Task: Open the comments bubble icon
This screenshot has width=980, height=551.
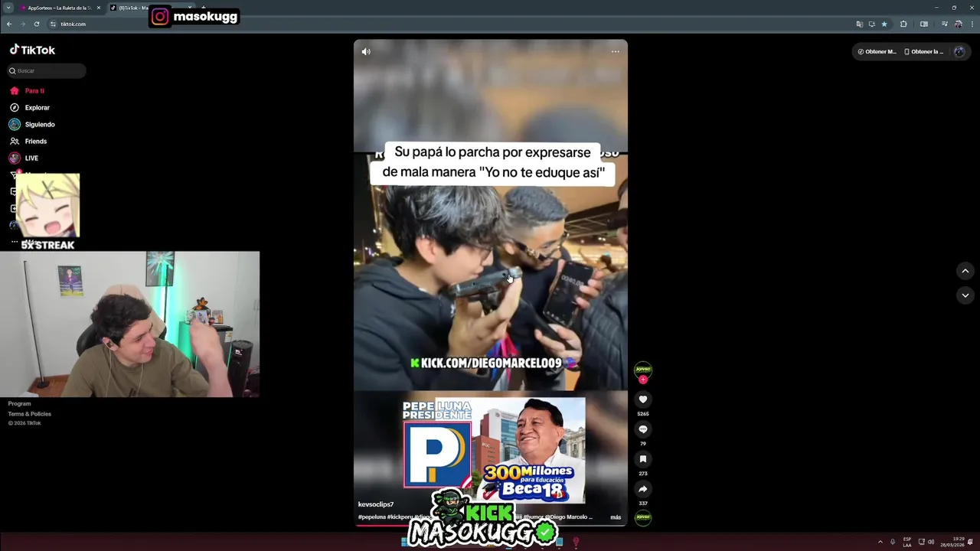Action: tap(643, 429)
